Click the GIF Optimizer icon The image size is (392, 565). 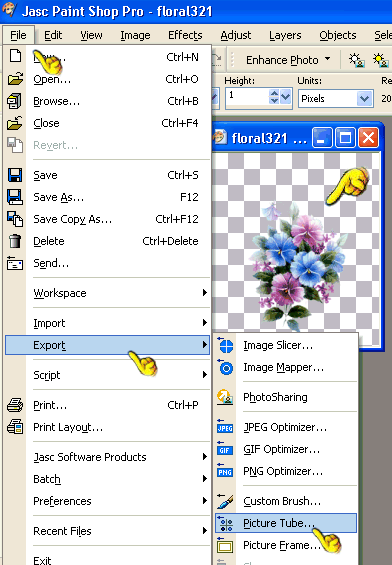click(224, 449)
